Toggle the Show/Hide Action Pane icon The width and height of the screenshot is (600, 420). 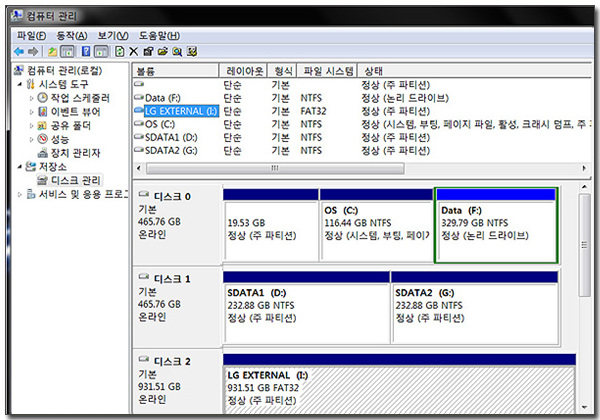tap(101, 51)
